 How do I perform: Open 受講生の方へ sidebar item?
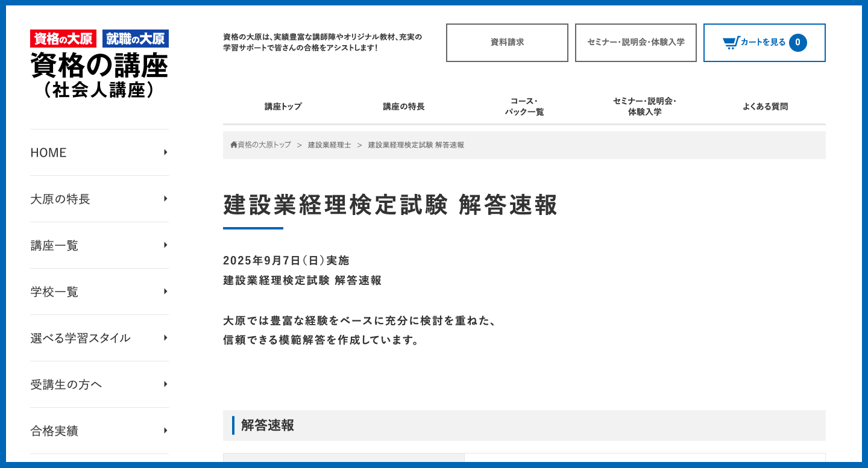66,384
